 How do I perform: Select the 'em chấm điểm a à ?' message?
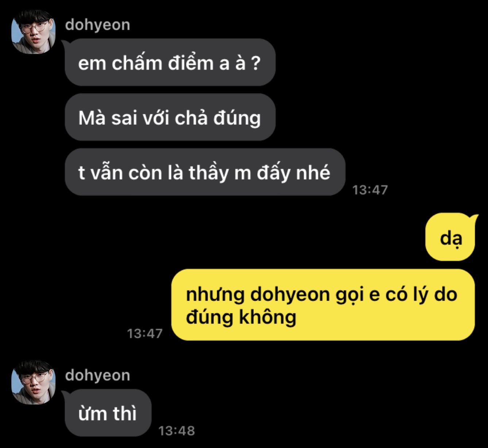[x=170, y=62]
